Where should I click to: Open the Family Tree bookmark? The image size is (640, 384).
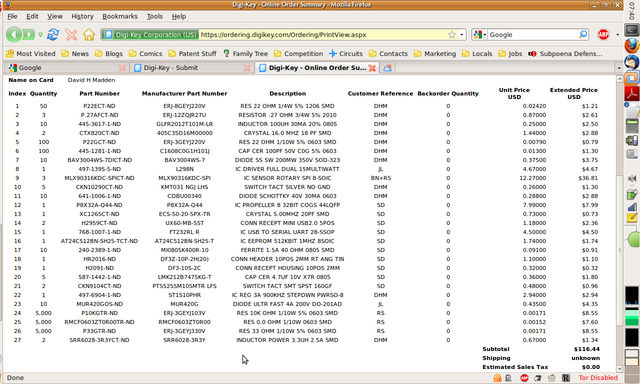tap(246, 53)
